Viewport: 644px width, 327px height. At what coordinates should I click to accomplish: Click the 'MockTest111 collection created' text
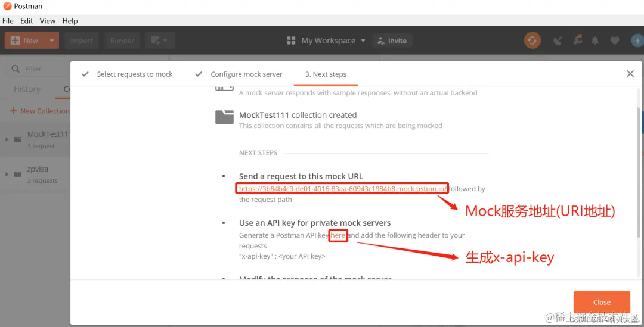298,116
